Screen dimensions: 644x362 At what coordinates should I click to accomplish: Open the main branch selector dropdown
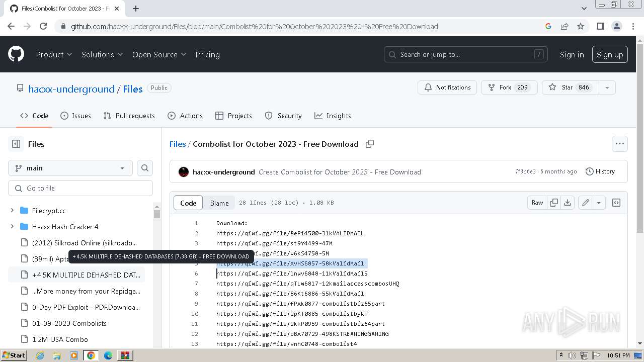[70, 168]
